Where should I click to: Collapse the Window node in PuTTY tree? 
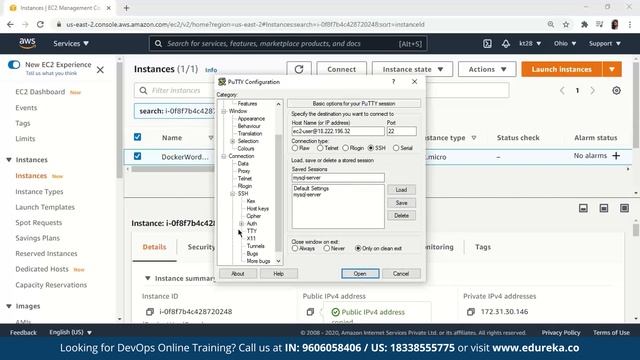[x=224, y=111]
